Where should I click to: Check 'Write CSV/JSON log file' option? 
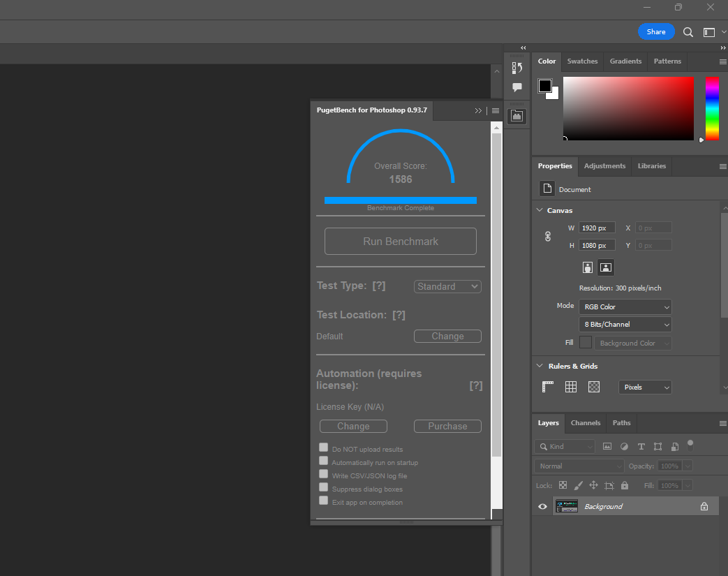[x=324, y=474]
